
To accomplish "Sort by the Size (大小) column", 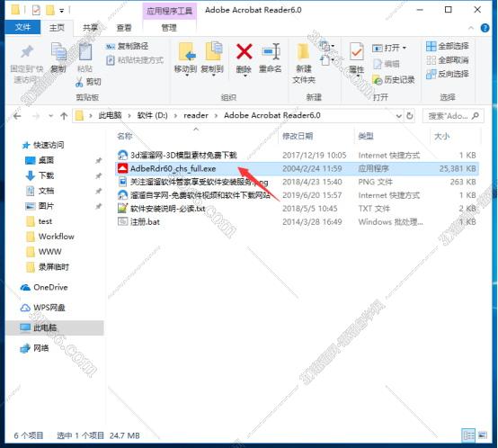I will click(441, 137).
